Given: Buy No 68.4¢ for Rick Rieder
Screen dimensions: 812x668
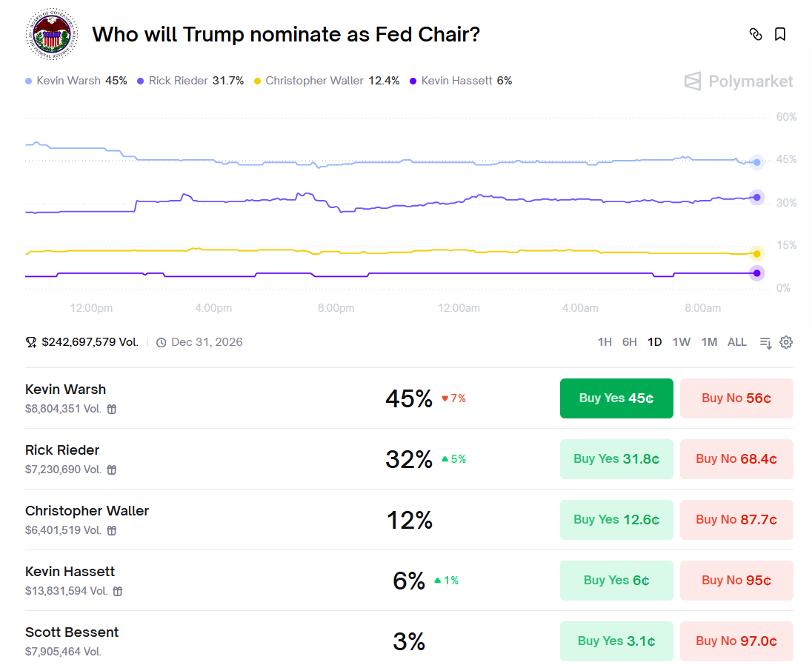Looking at the screenshot, I should point(736,459).
